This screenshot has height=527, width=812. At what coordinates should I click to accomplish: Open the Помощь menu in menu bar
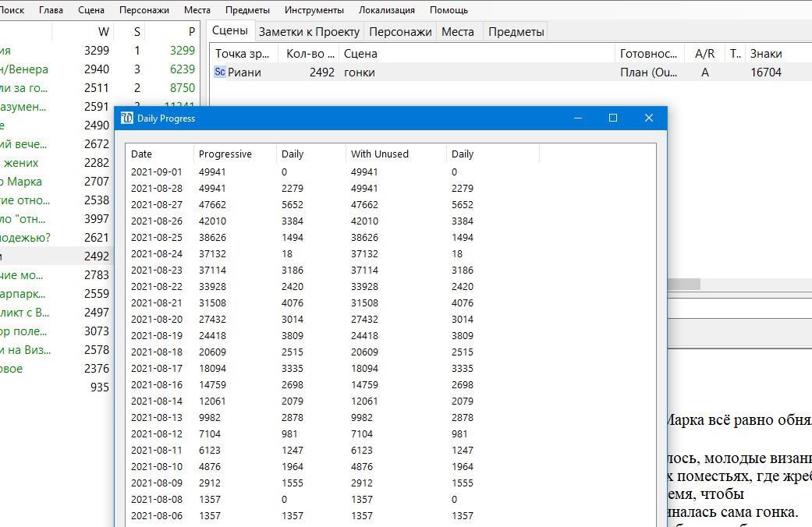point(449,10)
